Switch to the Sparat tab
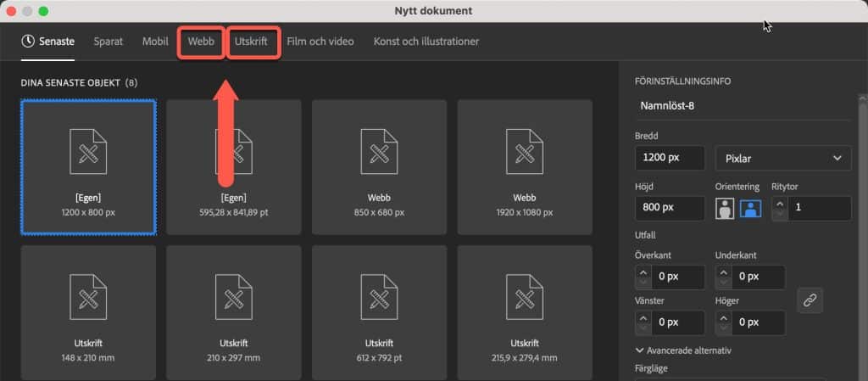 pyautogui.click(x=108, y=42)
